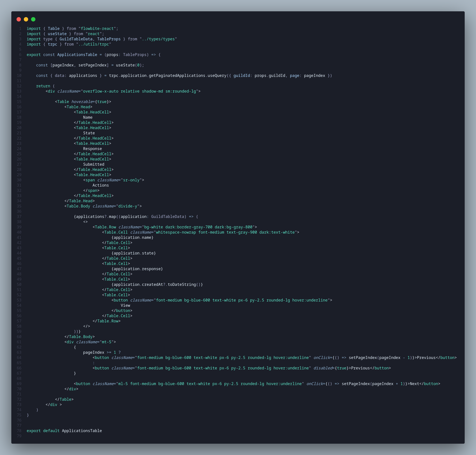Click the "flowbite-react" import string

tap(97, 29)
